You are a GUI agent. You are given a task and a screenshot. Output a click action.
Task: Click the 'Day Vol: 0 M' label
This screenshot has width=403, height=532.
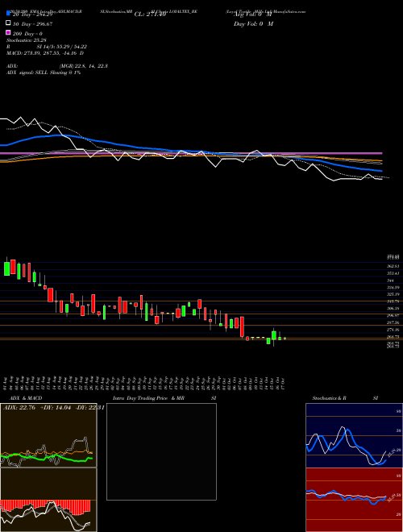[253, 24]
